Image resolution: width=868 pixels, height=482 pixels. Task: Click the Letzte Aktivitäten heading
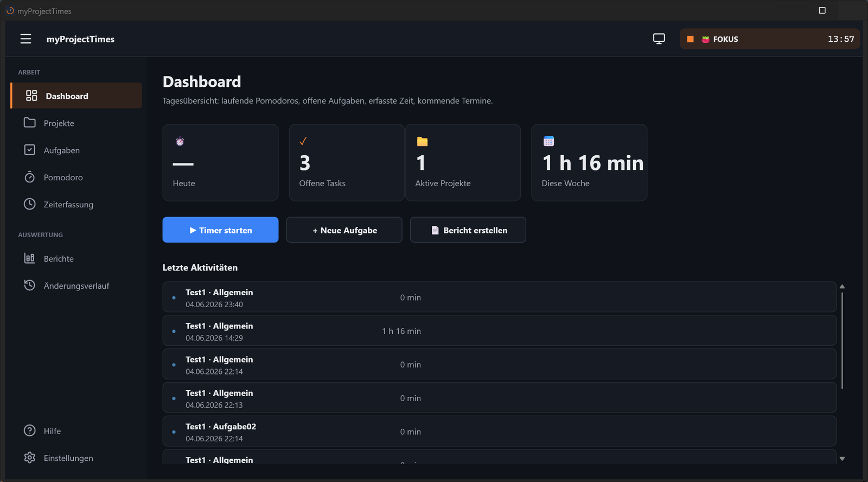200,268
